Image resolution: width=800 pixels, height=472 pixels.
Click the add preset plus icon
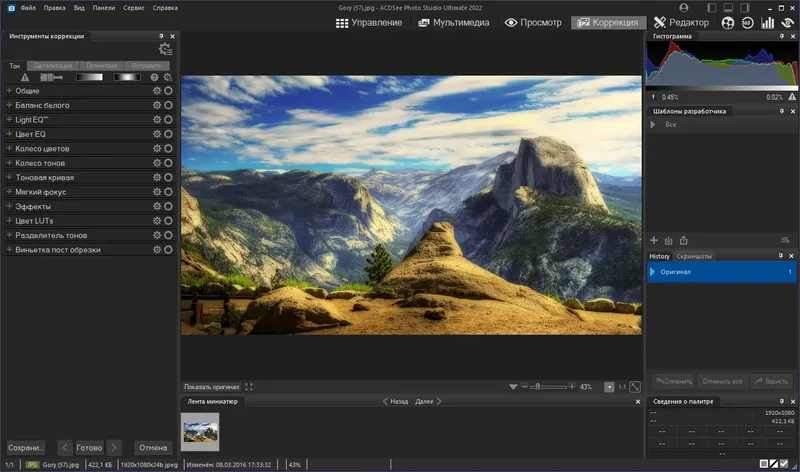tap(654, 240)
